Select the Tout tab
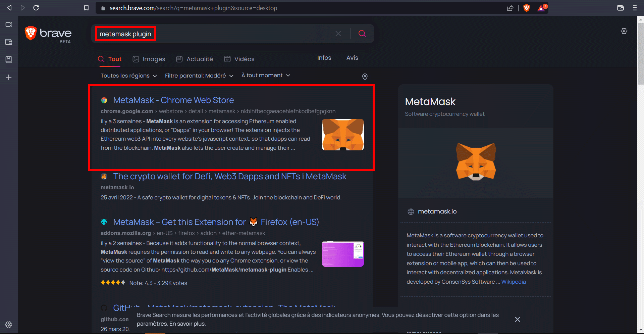The image size is (644, 334). [110, 59]
